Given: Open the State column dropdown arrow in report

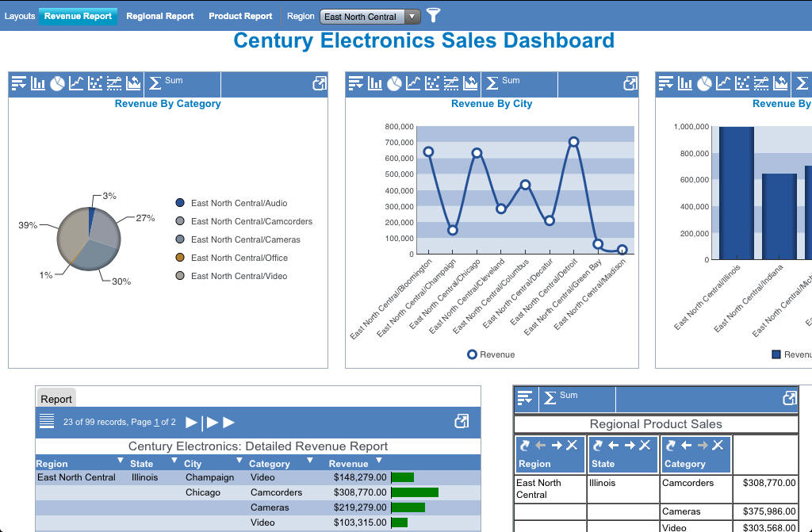Looking at the screenshot, I should click(x=174, y=460).
